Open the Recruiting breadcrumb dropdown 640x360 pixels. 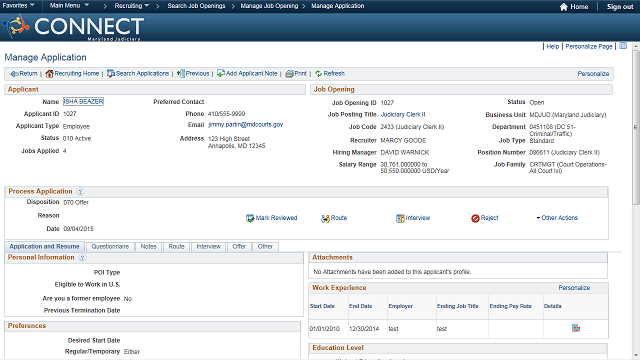coord(131,6)
